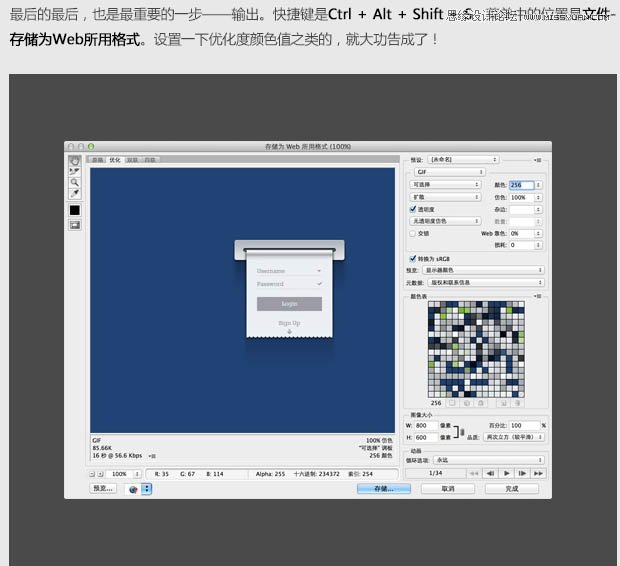This screenshot has width=620, height=566.
Task: Switch to the 优化 Optimized tab
Action: tap(115, 160)
